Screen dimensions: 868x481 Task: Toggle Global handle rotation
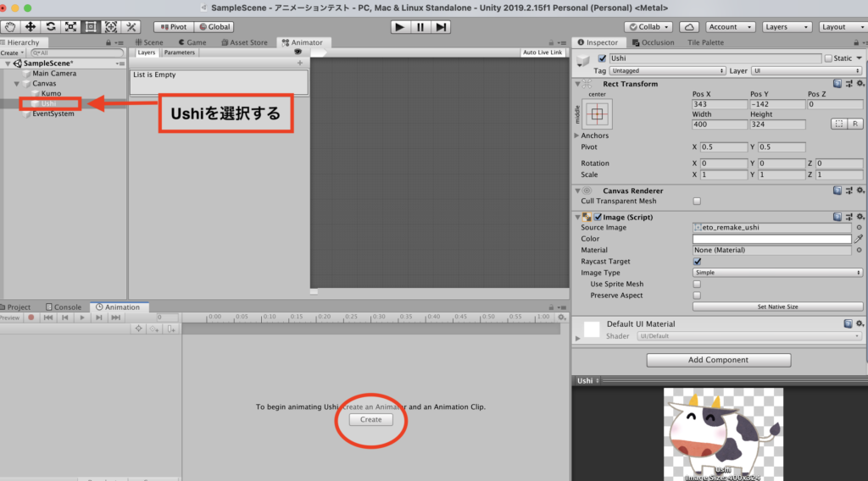tap(214, 26)
